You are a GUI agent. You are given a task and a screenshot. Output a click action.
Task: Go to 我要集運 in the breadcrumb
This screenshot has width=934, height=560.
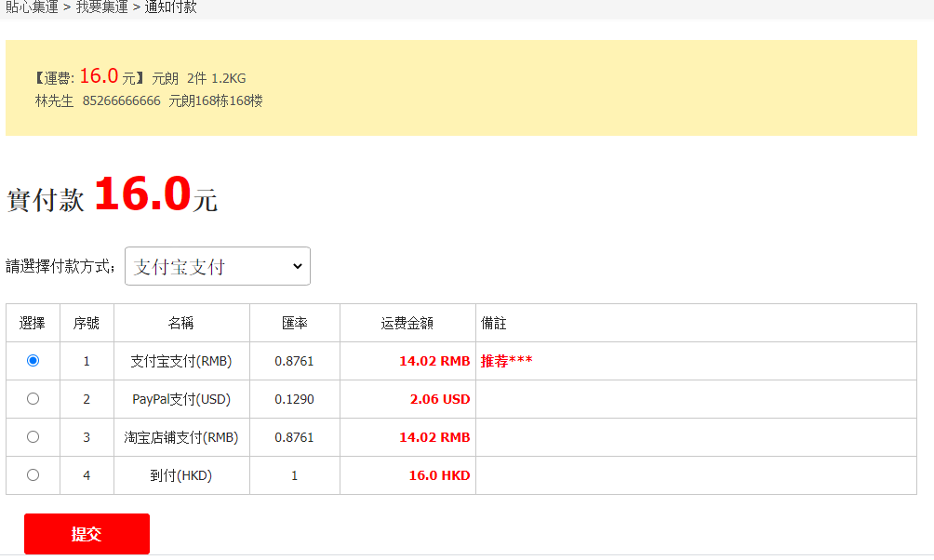coord(101,7)
